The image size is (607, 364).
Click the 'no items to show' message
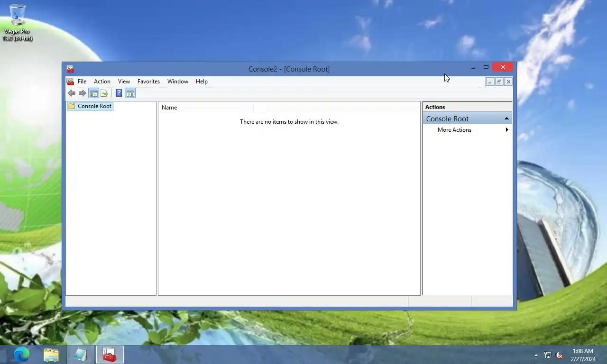(289, 122)
